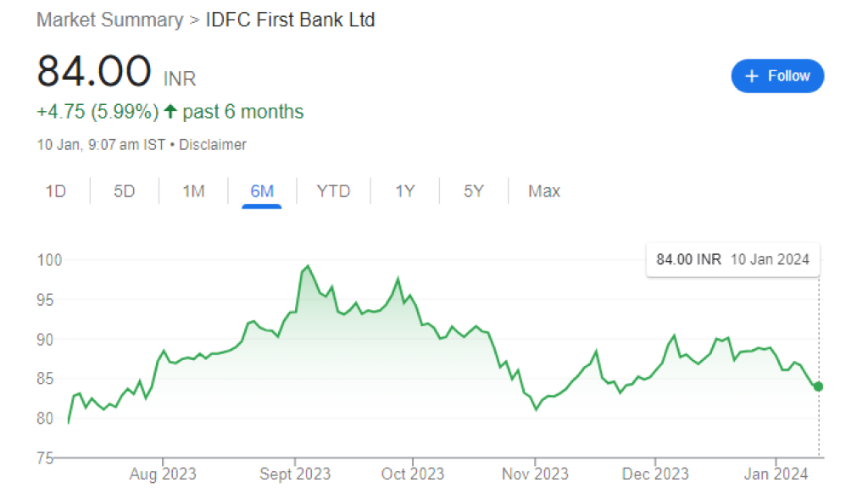Click the 84.00 INR 10 Jan 2024 tooltip

click(x=732, y=259)
